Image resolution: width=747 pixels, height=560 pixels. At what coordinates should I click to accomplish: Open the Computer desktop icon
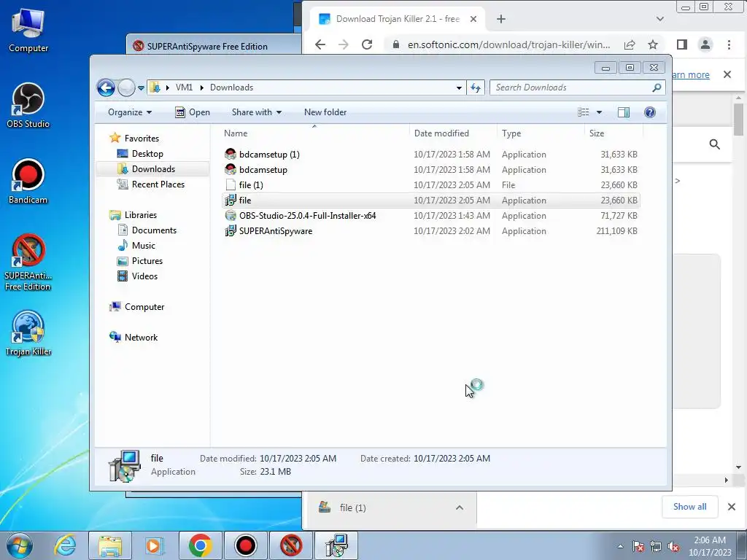click(x=28, y=30)
